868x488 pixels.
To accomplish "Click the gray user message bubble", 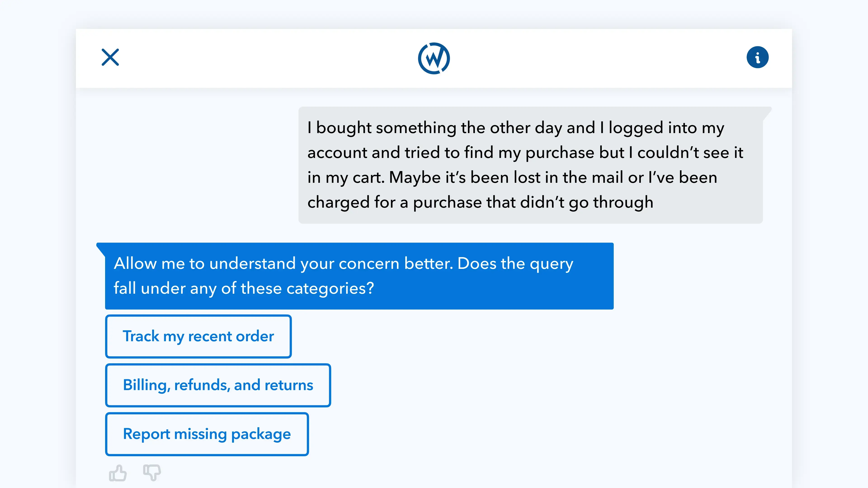I will click(x=531, y=165).
